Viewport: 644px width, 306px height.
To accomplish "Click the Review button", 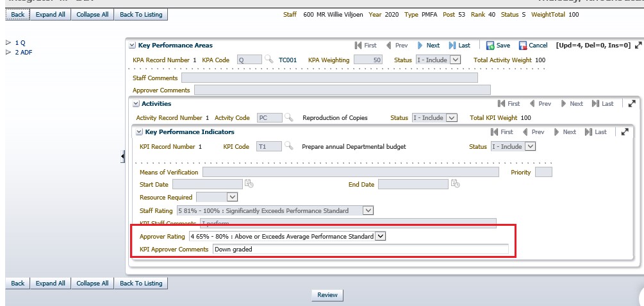I will pyautogui.click(x=327, y=295).
